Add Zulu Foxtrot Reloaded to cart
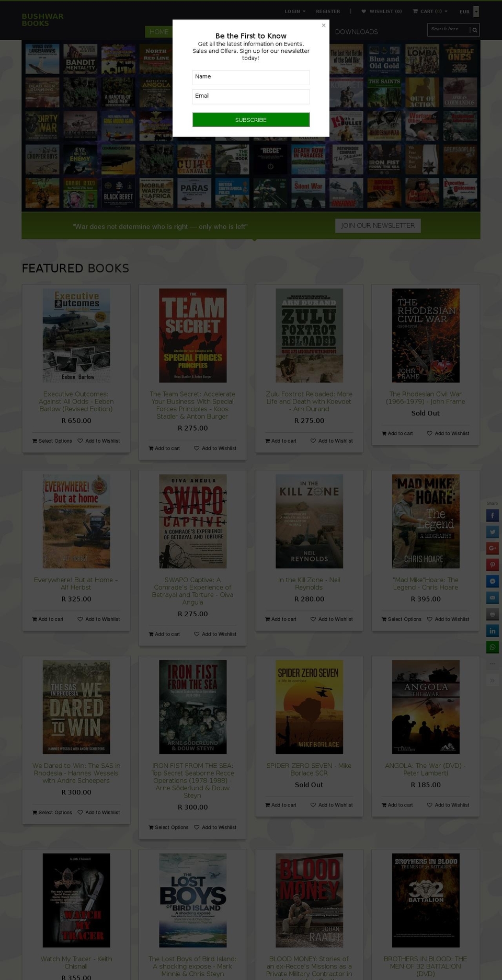Screen dimensions: 502x980 point(281,441)
